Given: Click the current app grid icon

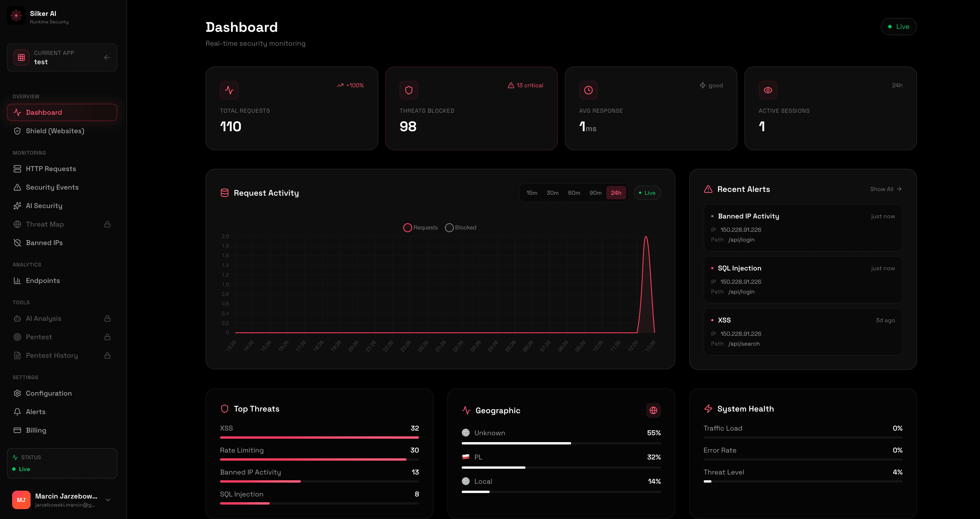Looking at the screenshot, I should [21, 58].
